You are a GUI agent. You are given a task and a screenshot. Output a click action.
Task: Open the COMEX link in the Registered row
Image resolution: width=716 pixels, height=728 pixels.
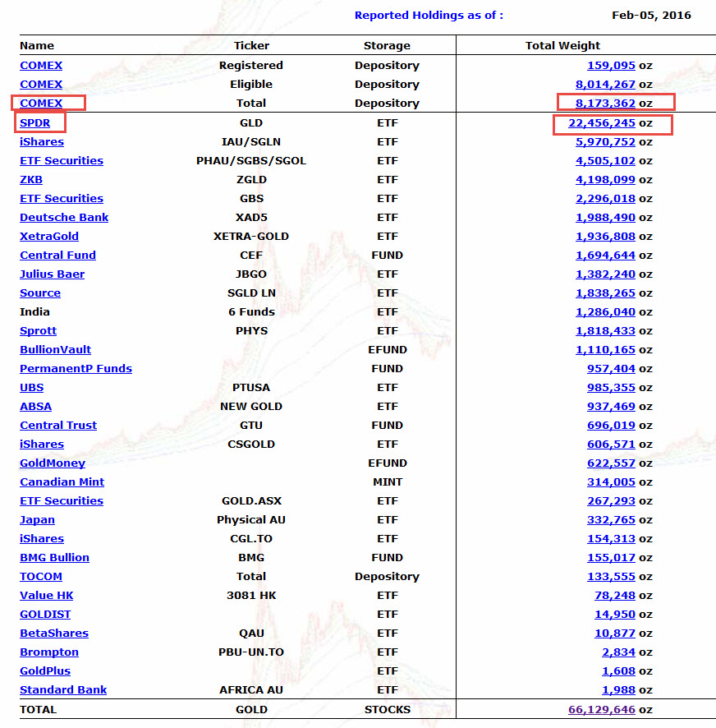(x=41, y=66)
